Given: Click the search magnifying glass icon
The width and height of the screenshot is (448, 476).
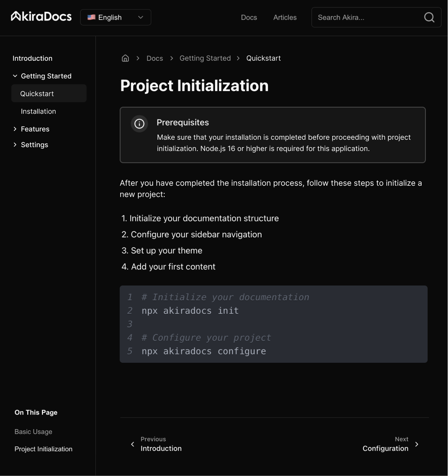Looking at the screenshot, I should [x=429, y=17].
